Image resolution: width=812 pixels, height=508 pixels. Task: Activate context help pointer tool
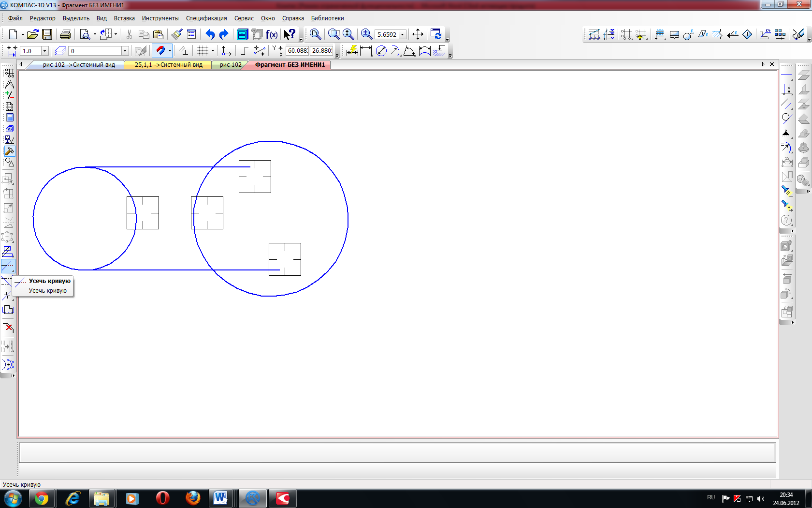(x=290, y=34)
